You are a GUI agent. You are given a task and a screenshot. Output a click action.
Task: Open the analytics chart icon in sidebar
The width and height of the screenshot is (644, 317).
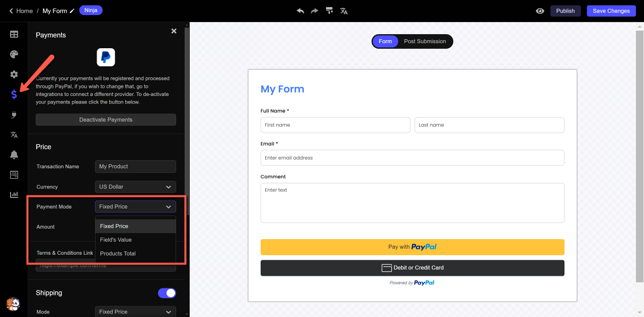(14, 195)
